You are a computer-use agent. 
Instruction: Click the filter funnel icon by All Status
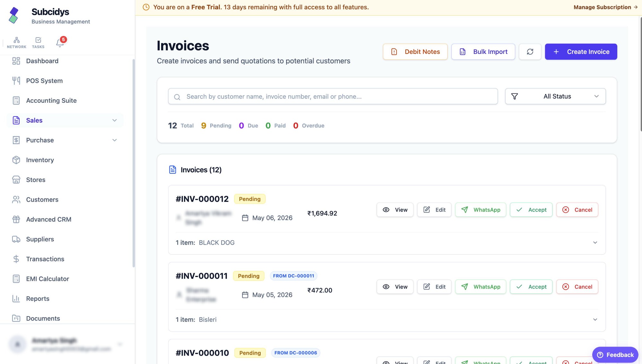pos(515,96)
